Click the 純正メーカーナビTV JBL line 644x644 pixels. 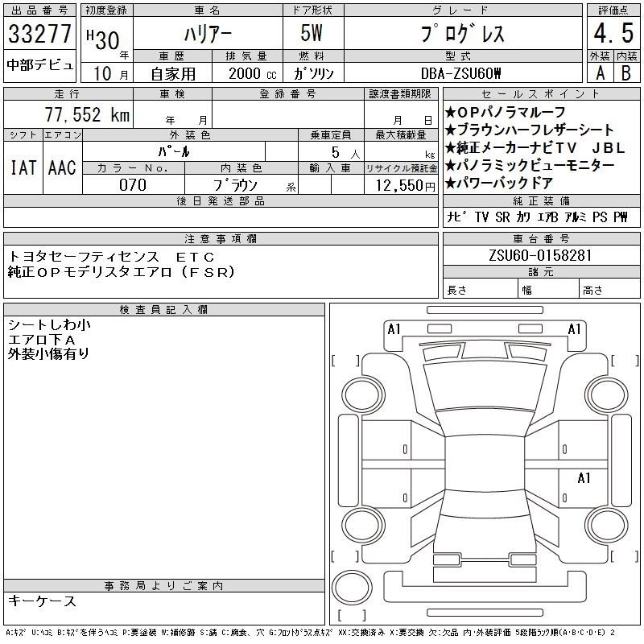535,147
